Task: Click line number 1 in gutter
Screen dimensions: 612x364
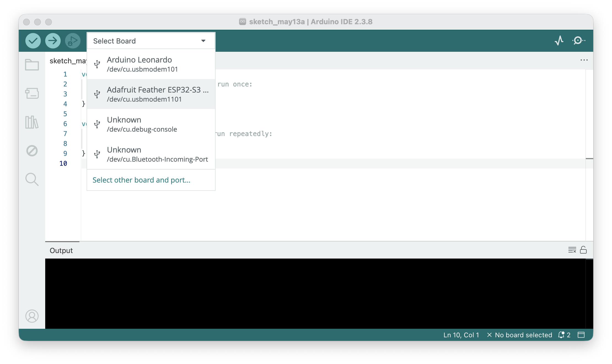Action: (65, 74)
